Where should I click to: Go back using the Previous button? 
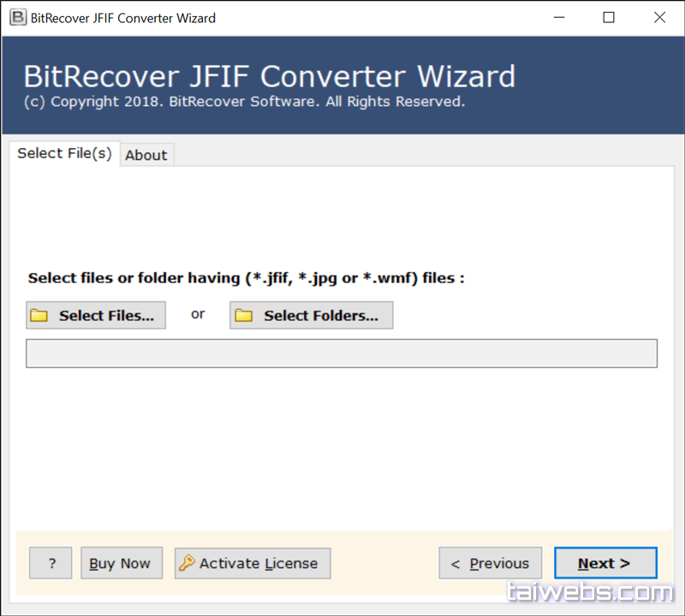(490, 564)
